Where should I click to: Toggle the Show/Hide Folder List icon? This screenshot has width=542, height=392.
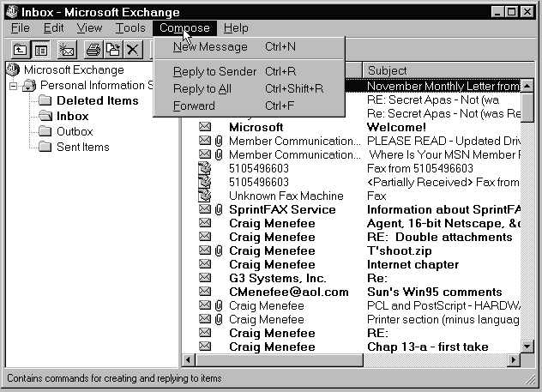point(39,50)
